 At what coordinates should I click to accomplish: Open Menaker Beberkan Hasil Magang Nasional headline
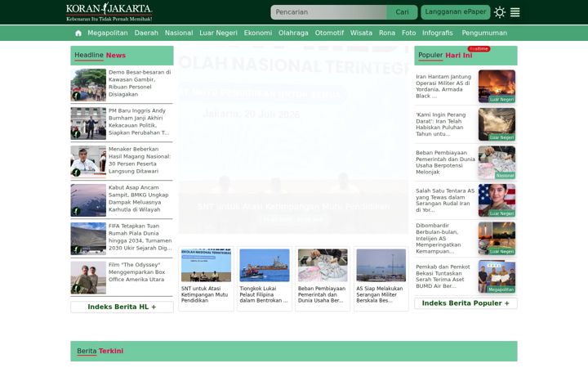140,160
